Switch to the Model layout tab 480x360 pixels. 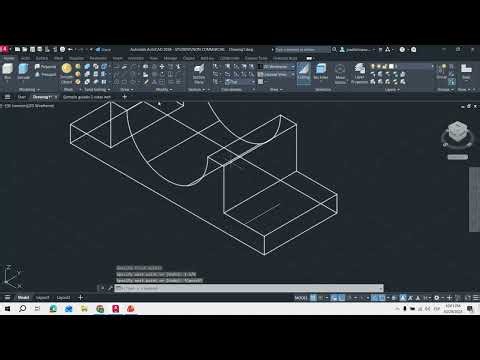point(23,297)
